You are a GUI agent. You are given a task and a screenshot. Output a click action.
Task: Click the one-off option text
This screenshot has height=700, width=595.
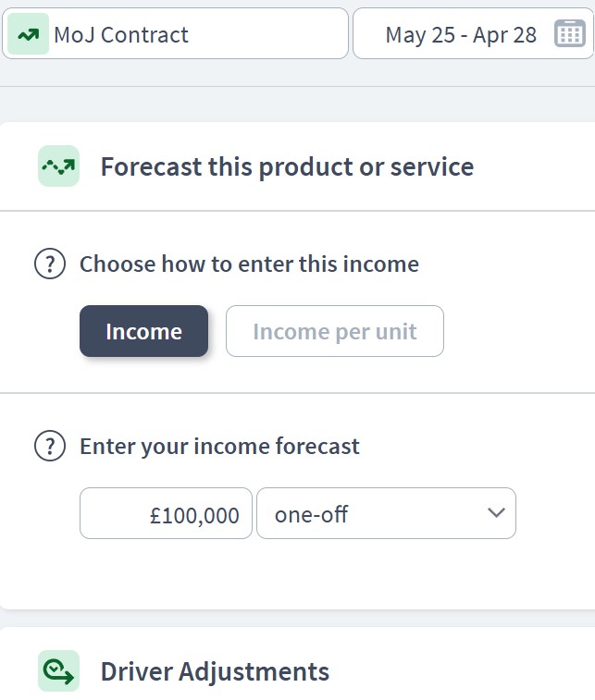pyautogui.click(x=311, y=514)
